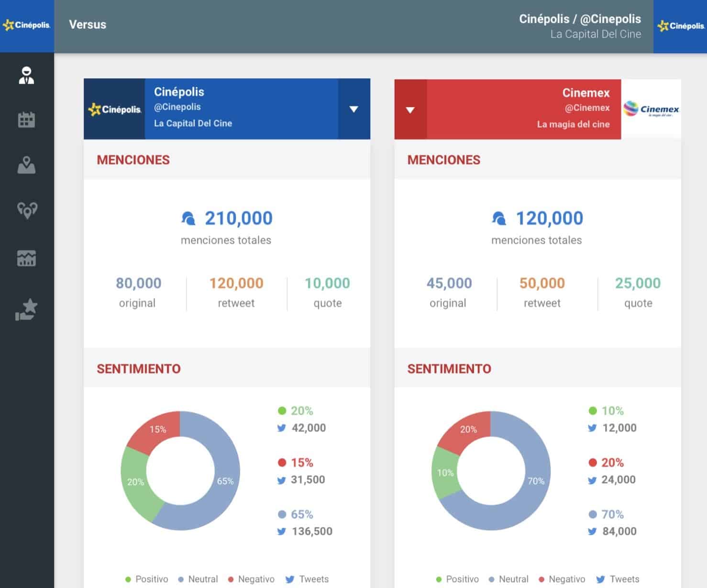The height and width of the screenshot is (588, 707).
Task: Click the Cinépolis / @Cinepolis header account name
Action: [580, 19]
